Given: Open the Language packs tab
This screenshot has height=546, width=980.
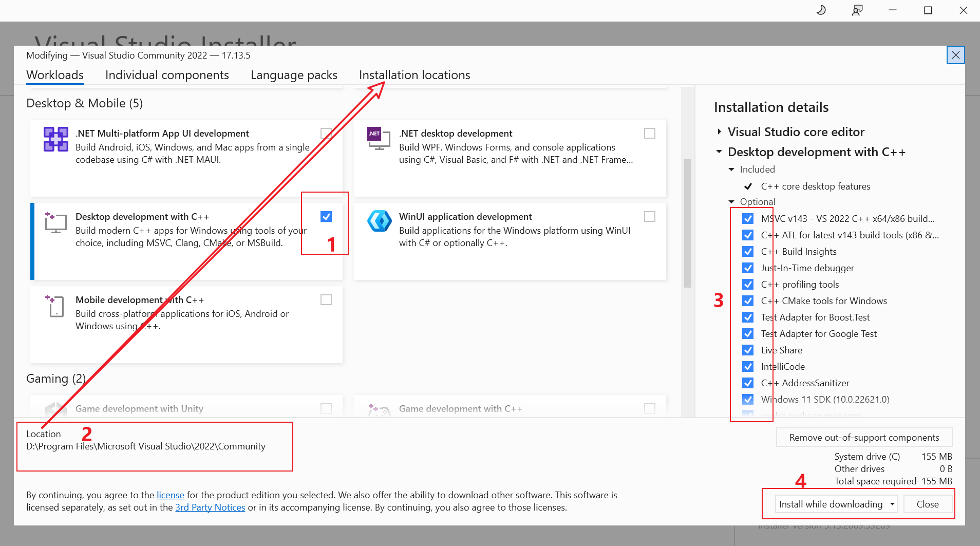Looking at the screenshot, I should coord(294,75).
